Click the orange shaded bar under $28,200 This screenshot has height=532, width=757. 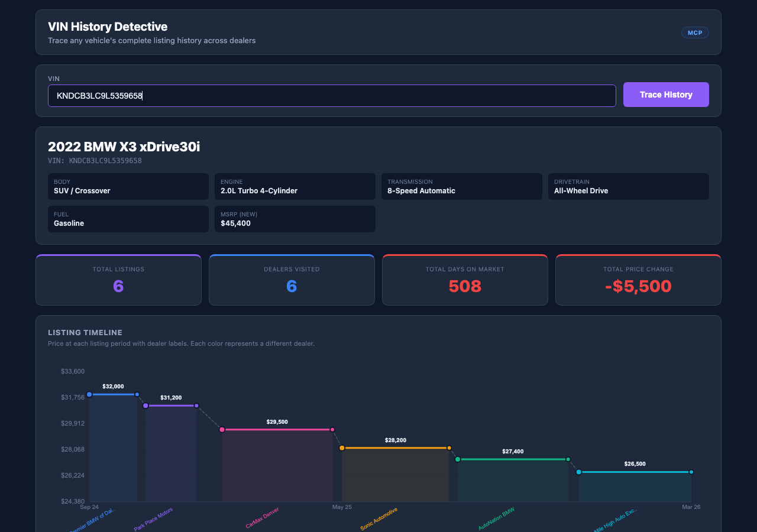pos(396,475)
